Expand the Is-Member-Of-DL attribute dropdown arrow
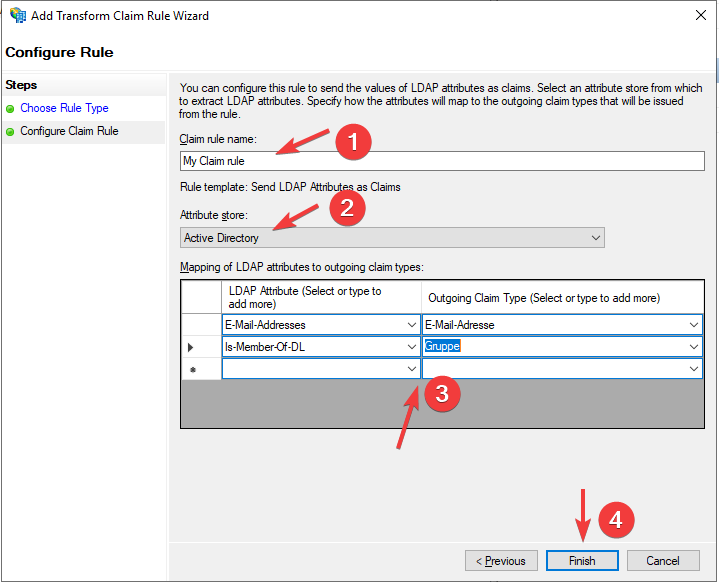Image resolution: width=719 pixels, height=582 pixels. 412,346
